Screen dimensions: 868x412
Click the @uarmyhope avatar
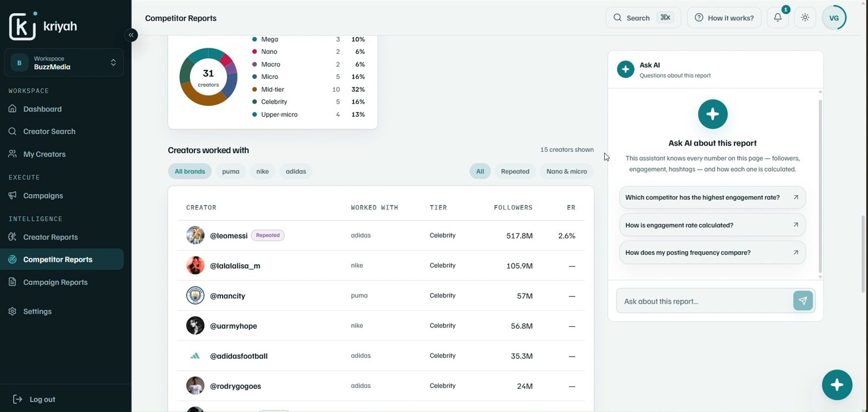point(195,326)
